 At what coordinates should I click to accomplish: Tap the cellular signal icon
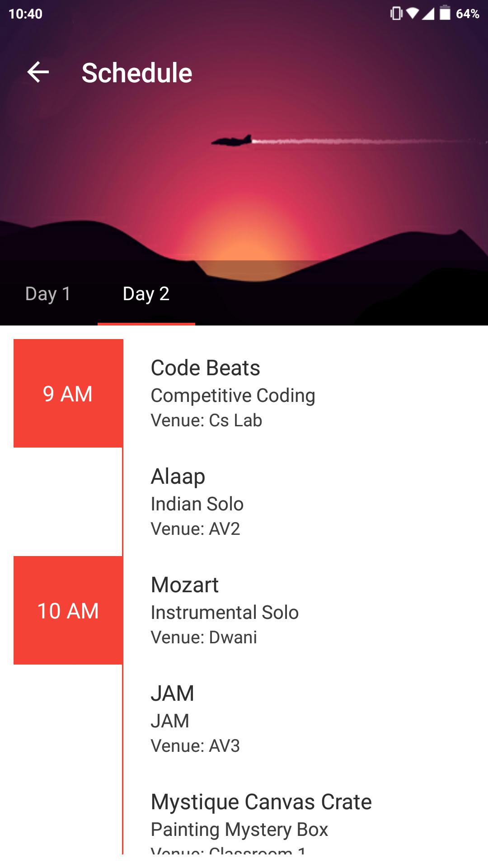click(427, 14)
